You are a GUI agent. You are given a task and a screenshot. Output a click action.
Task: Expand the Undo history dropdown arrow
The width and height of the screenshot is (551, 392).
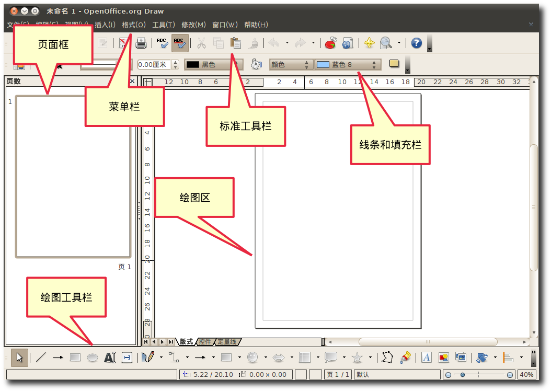[x=287, y=43]
